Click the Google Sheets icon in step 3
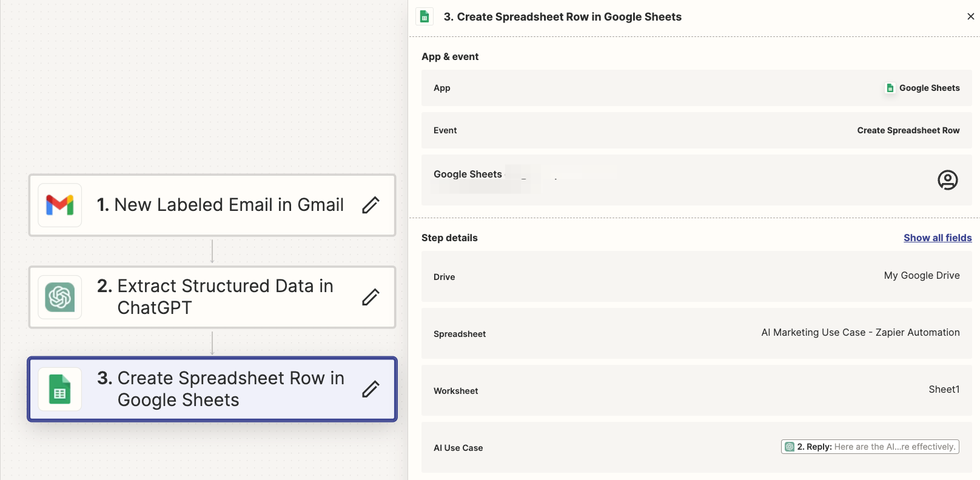This screenshot has height=480, width=980. click(60, 389)
